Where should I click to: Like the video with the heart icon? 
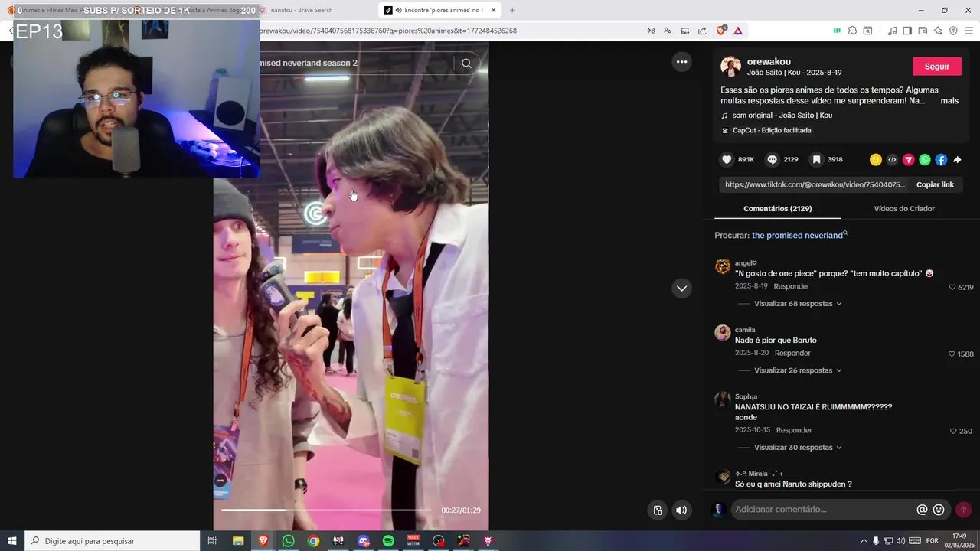[x=727, y=159]
